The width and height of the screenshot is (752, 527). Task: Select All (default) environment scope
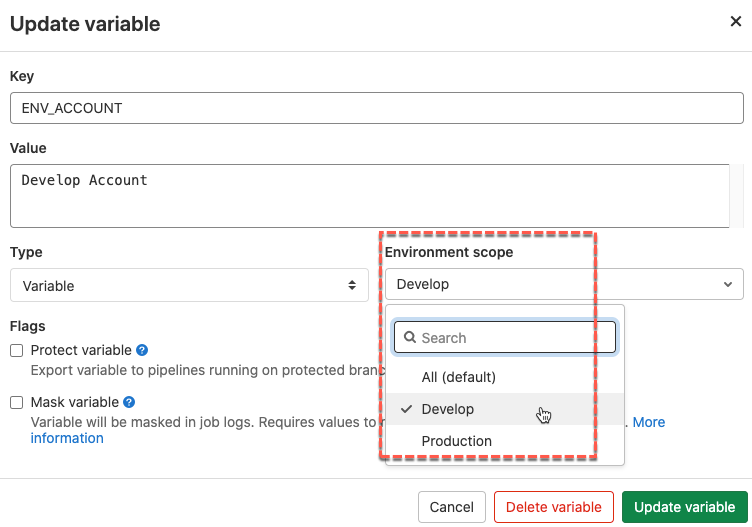point(459,377)
